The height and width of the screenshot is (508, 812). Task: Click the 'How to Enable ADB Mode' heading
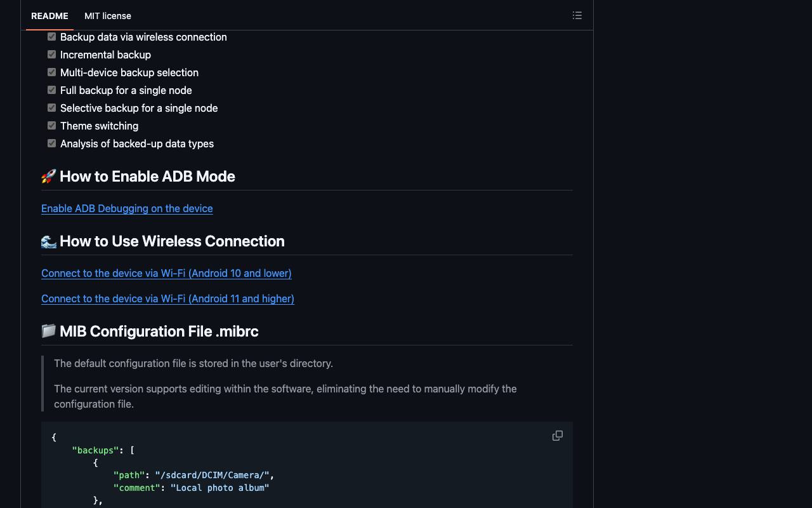pos(147,177)
